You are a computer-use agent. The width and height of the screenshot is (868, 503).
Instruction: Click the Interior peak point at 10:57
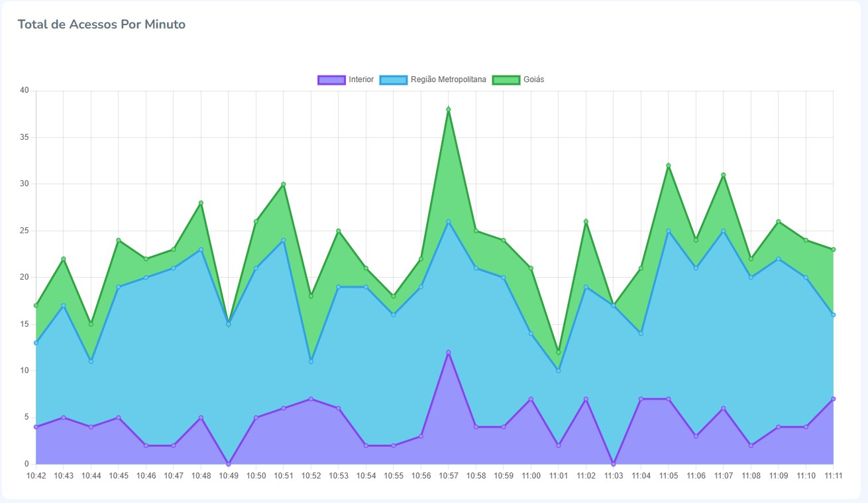[x=449, y=353]
